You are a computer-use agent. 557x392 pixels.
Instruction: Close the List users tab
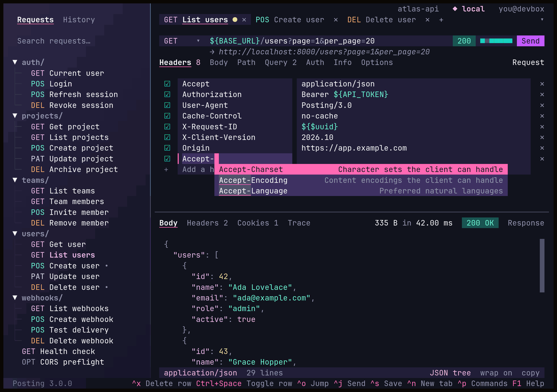(244, 20)
